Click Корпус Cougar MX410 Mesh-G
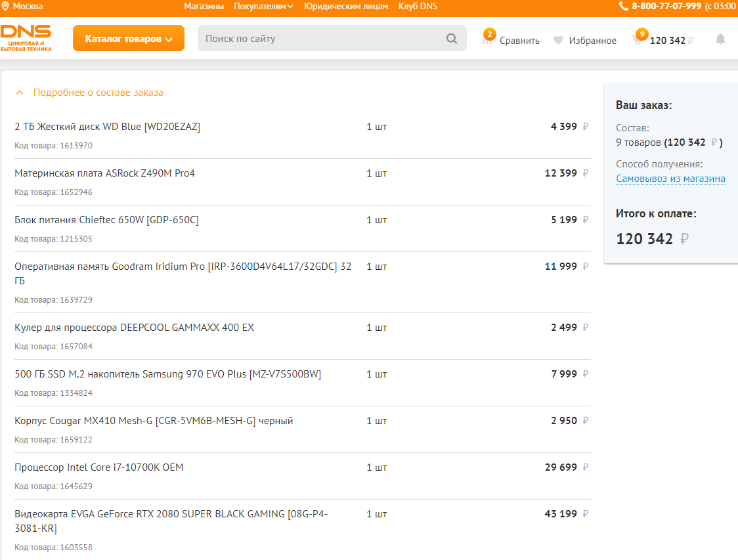 coord(154,421)
